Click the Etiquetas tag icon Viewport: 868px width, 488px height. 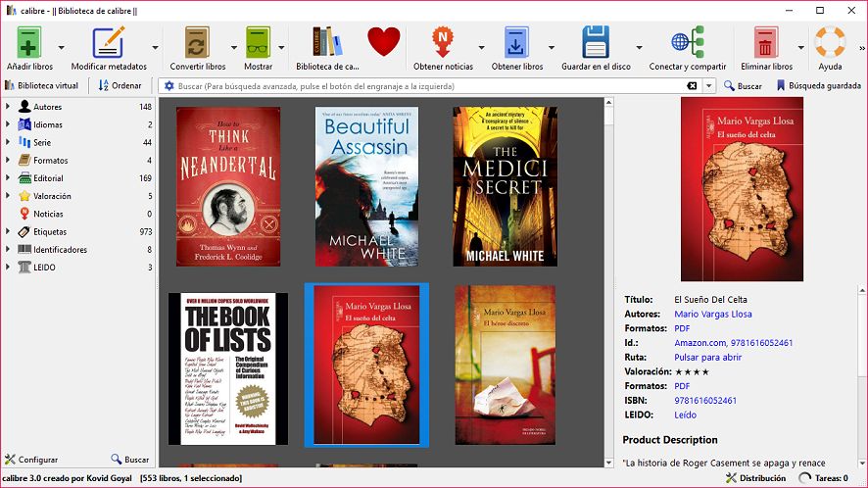tap(24, 231)
